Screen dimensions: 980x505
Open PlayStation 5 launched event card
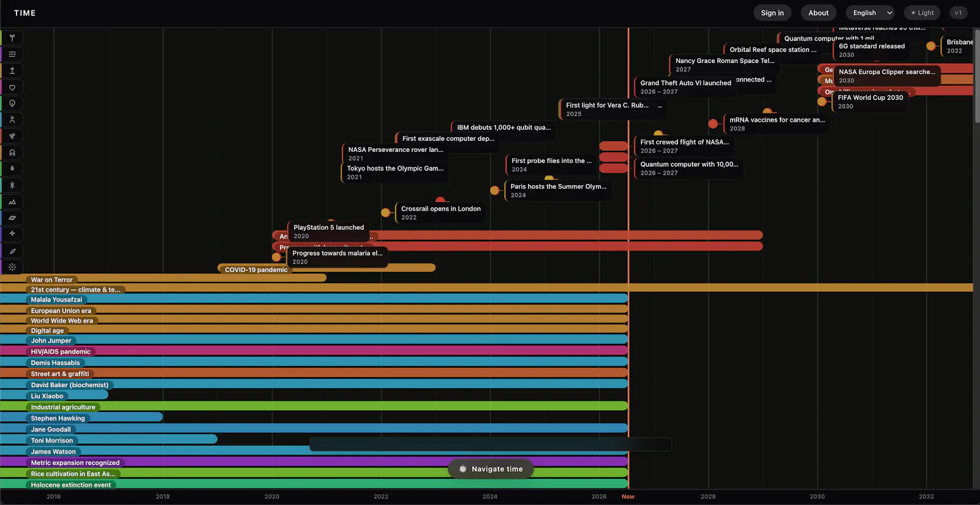pyautogui.click(x=330, y=231)
